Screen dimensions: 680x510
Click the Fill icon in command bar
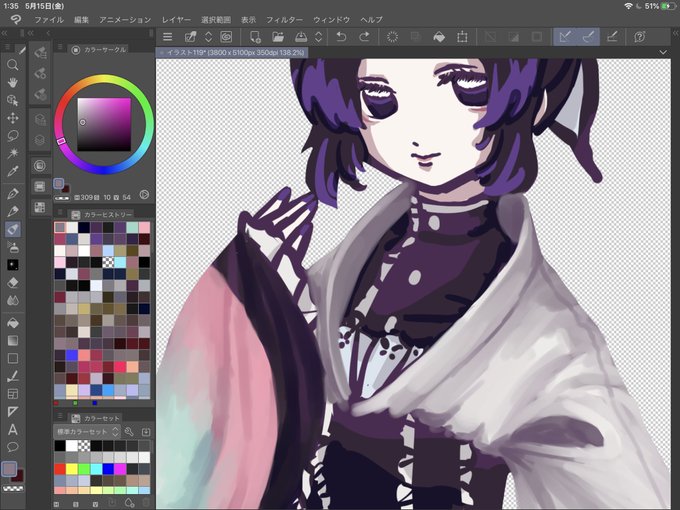pyautogui.click(x=439, y=37)
